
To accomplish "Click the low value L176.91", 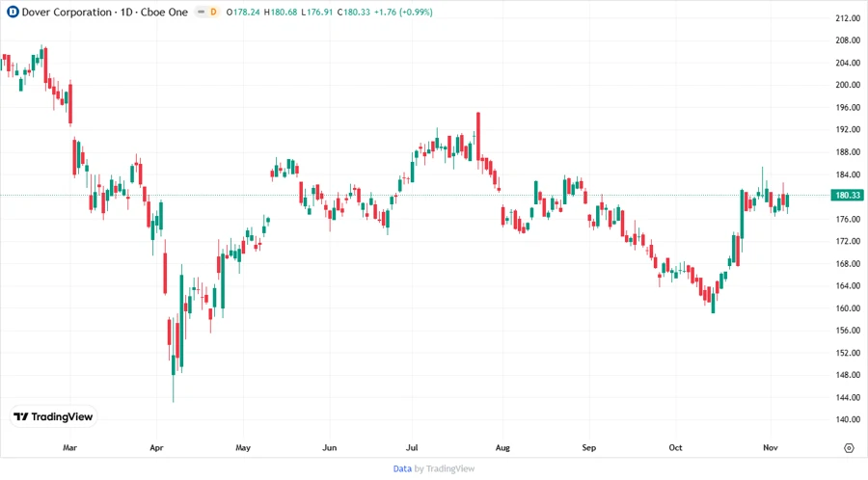I will 316,12.
